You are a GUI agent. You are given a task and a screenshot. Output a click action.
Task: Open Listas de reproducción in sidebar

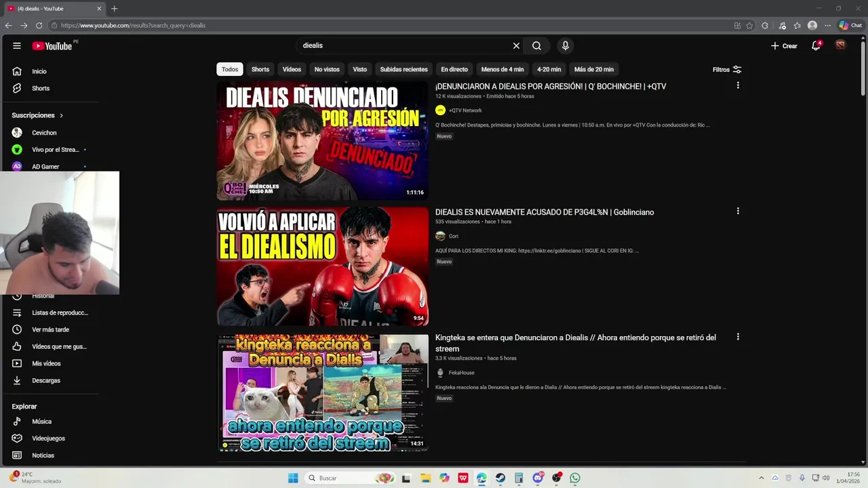point(51,312)
